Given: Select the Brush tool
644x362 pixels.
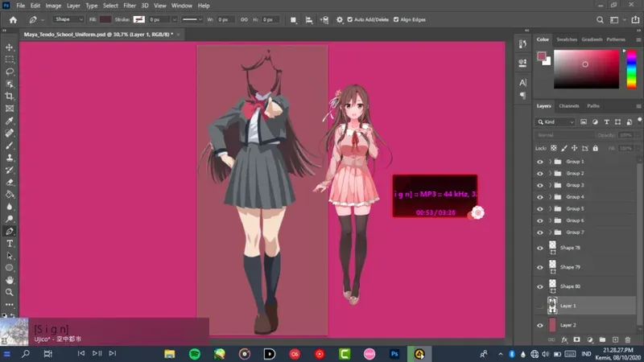Looking at the screenshot, I should tap(10, 146).
